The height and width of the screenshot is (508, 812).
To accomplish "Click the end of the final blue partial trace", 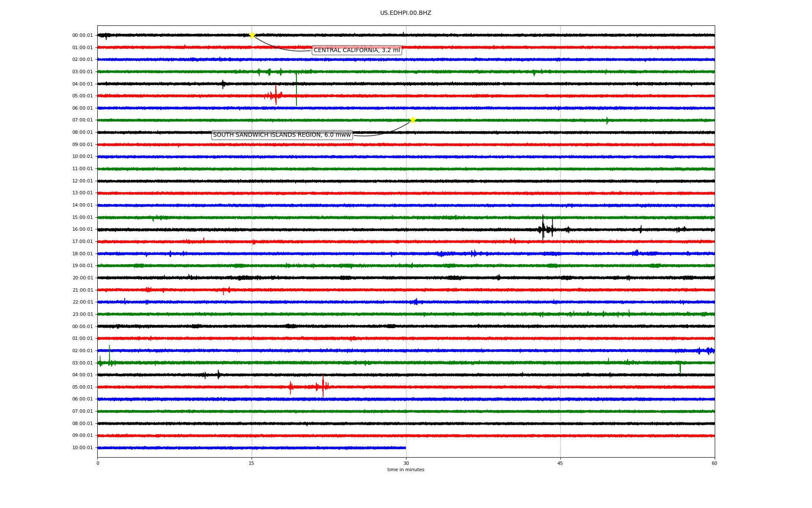I will 405,448.
